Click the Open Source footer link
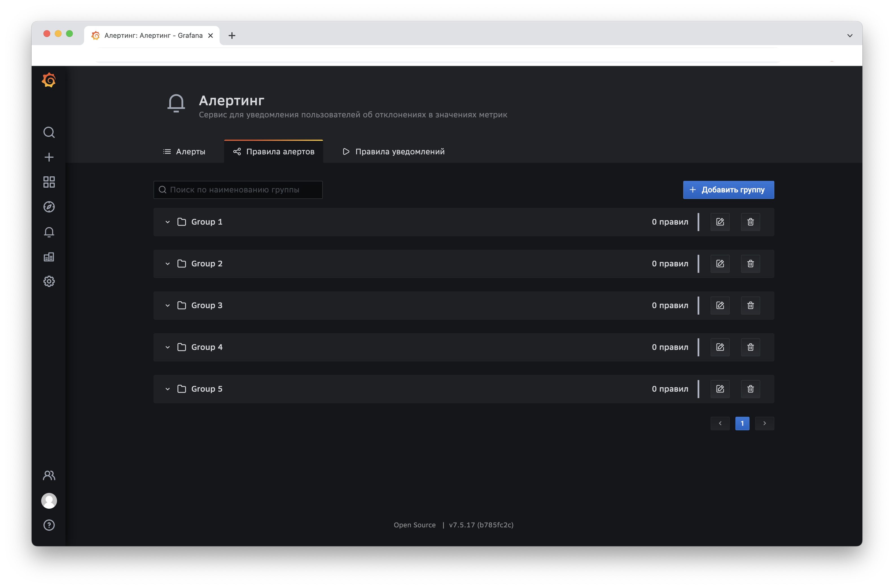This screenshot has width=894, height=588. click(x=415, y=525)
